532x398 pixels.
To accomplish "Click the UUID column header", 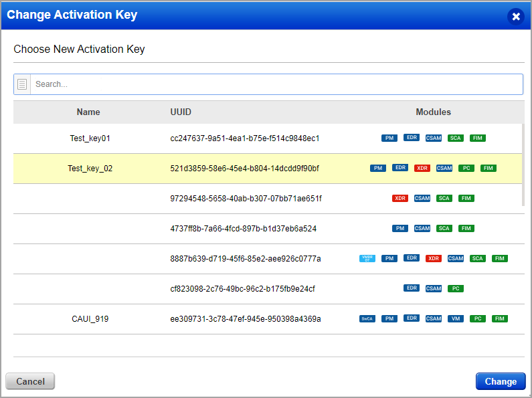I will (x=181, y=112).
